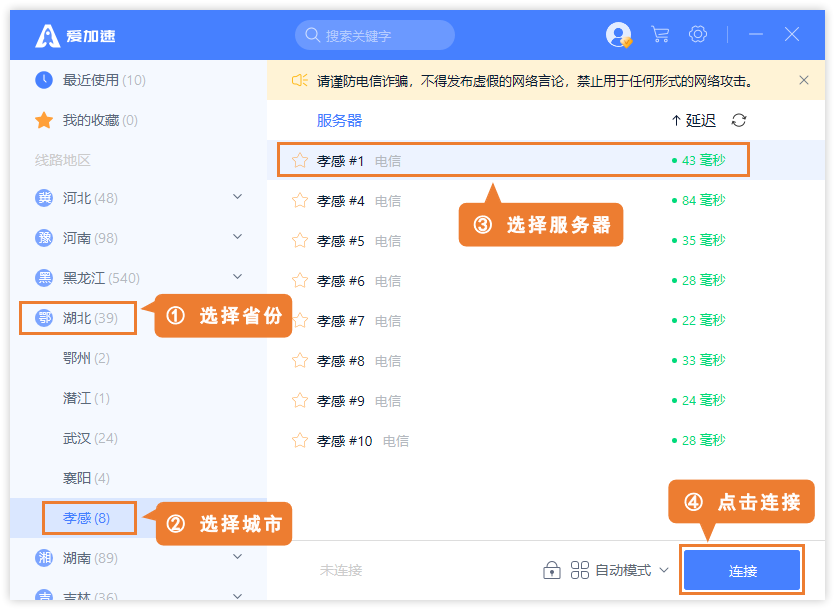Select city 鄂州 (2)

pyautogui.click(x=86, y=358)
